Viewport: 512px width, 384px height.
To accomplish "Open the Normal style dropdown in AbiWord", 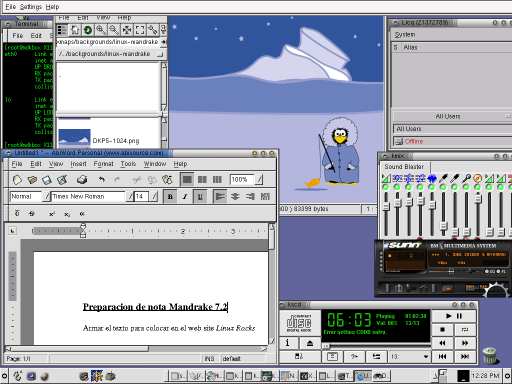I will click(x=47, y=197).
